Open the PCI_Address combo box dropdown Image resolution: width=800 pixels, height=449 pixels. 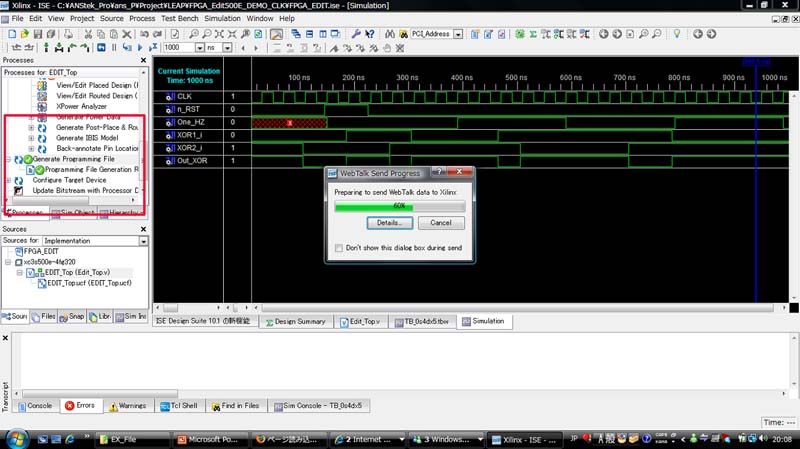(x=458, y=34)
